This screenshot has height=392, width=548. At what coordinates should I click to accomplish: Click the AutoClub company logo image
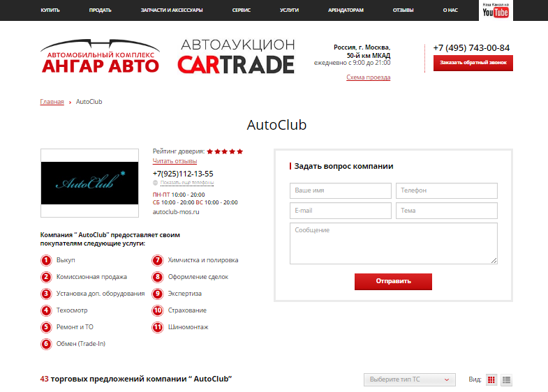point(89,183)
